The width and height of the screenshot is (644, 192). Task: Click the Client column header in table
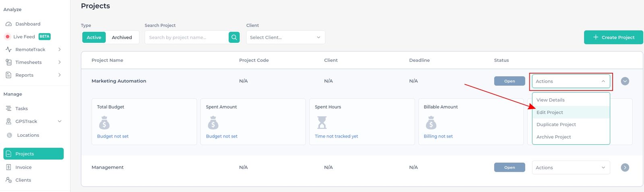click(x=331, y=60)
